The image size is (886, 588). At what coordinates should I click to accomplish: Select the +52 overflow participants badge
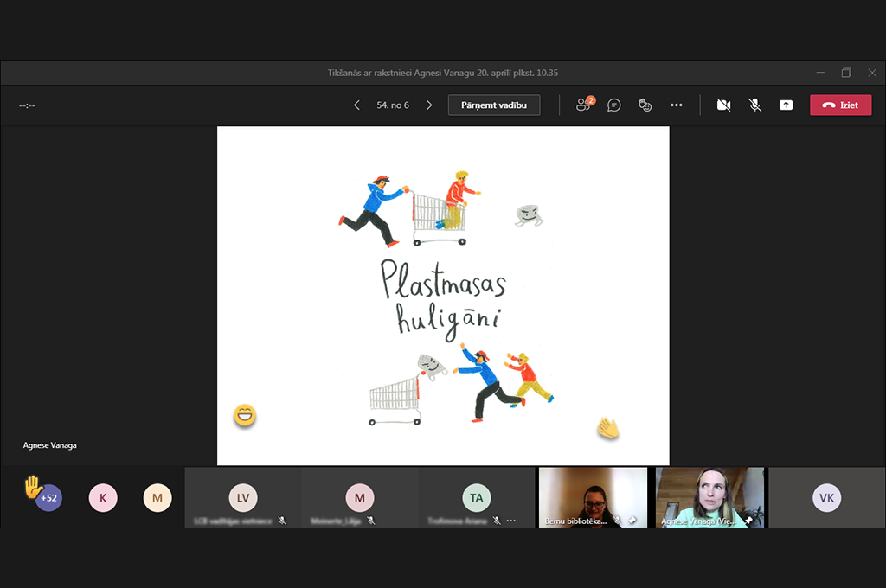48,497
